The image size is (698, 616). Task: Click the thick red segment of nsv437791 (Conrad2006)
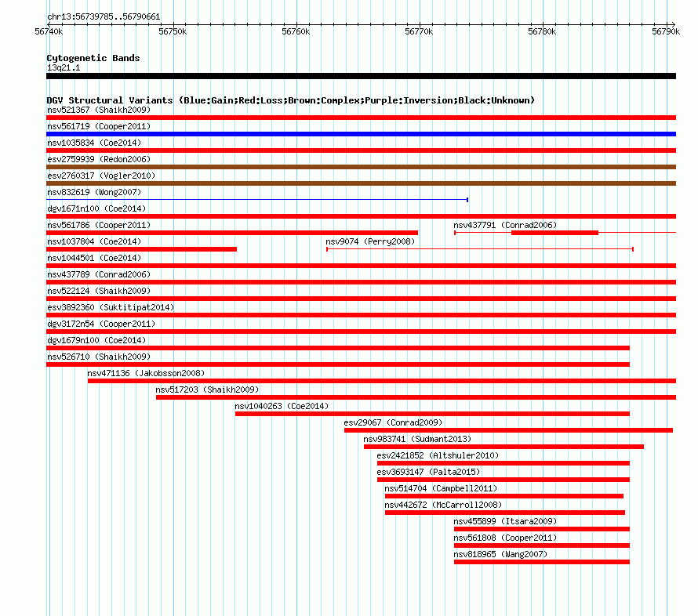coord(554,233)
